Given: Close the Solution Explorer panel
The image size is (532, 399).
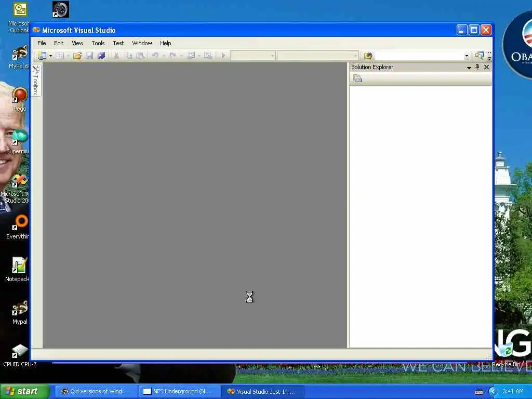Looking at the screenshot, I should (486, 67).
